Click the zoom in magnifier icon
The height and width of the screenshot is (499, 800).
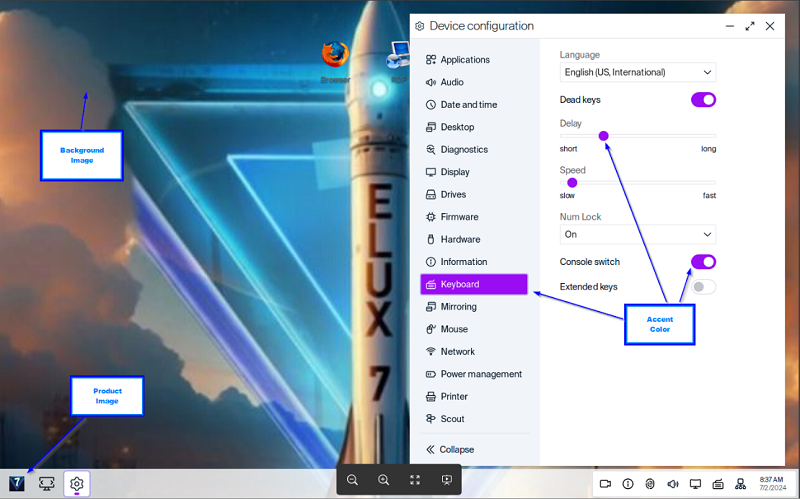[x=384, y=480]
